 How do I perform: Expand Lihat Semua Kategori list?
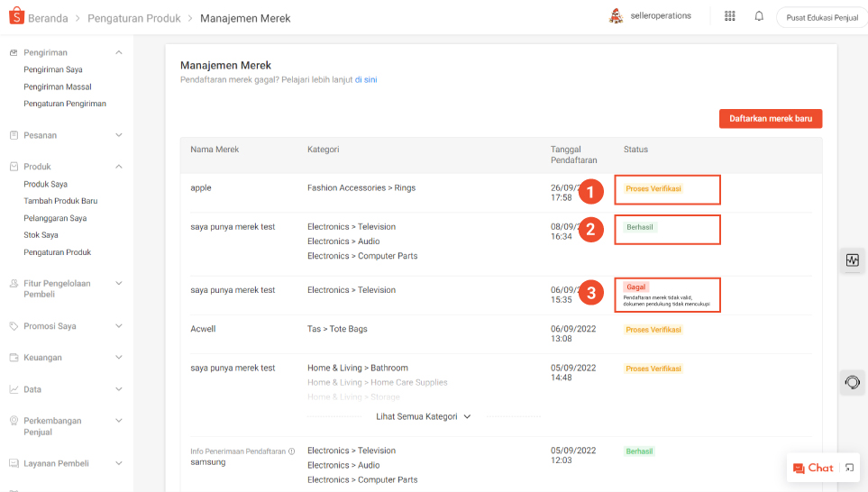tap(424, 416)
